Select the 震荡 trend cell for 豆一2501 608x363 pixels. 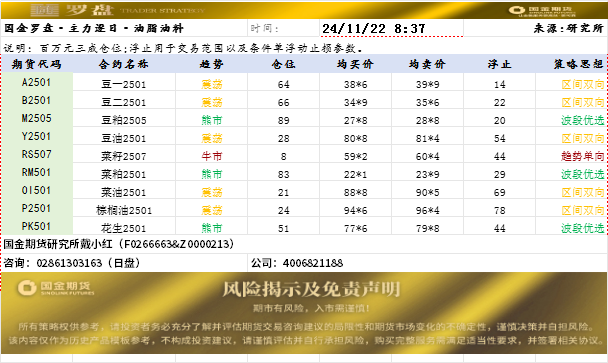(212, 84)
